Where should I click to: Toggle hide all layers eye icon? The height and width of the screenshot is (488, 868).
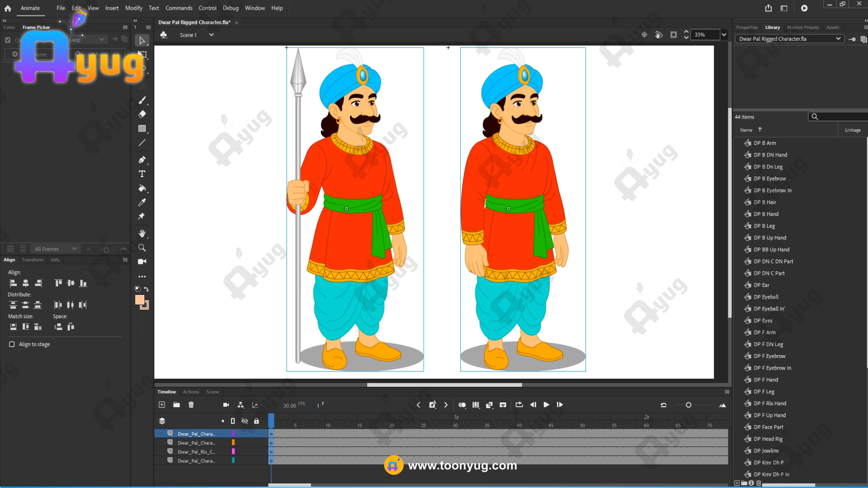click(245, 421)
